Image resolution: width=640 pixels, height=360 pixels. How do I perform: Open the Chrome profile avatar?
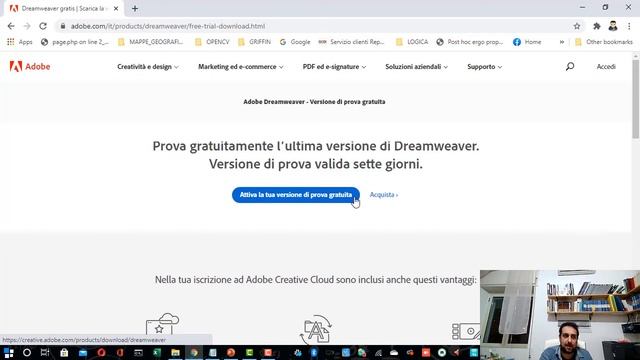tap(613, 26)
